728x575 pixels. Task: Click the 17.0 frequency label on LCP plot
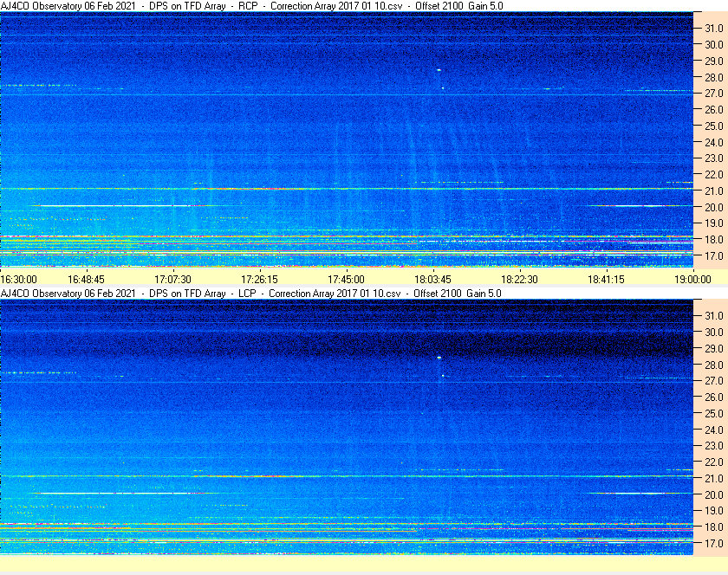pos(714,543)
